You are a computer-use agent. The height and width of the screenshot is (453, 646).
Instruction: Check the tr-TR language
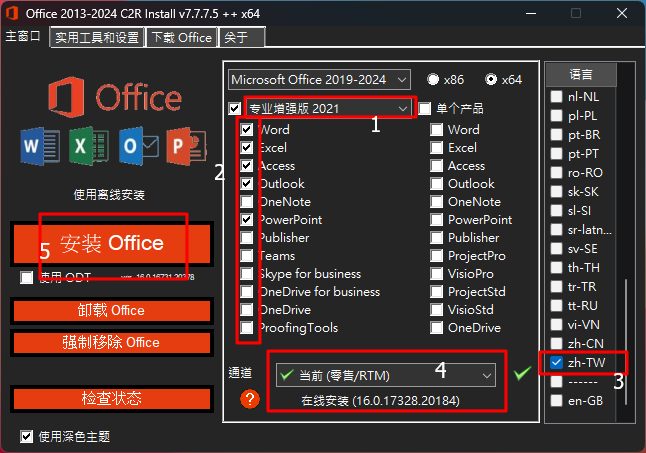(557, 287)
